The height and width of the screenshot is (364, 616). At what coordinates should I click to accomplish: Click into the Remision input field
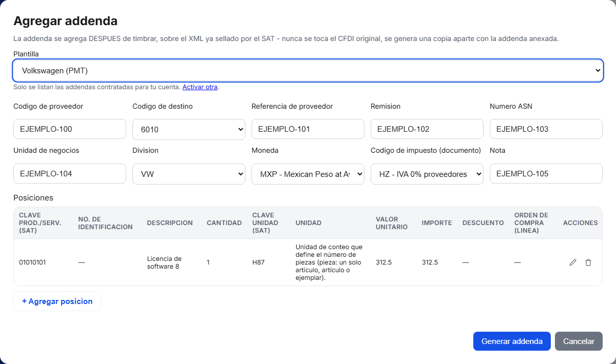pos(427,129)
